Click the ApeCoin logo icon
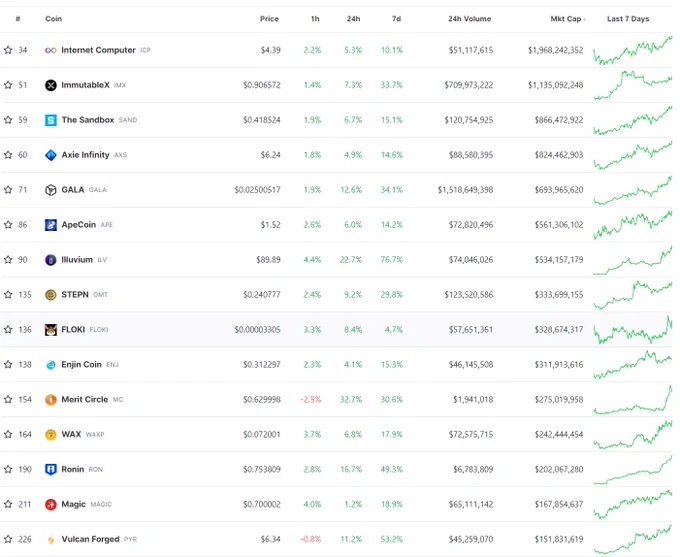 pyautogui.click(x=51, y=225)
